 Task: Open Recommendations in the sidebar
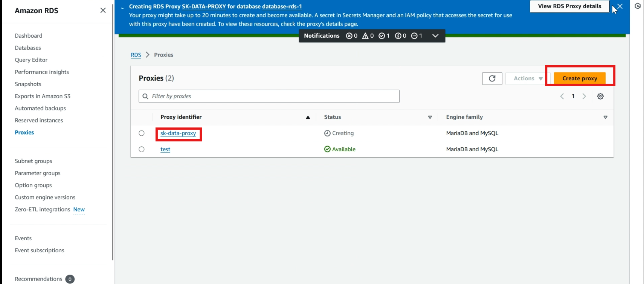[38, 279]
